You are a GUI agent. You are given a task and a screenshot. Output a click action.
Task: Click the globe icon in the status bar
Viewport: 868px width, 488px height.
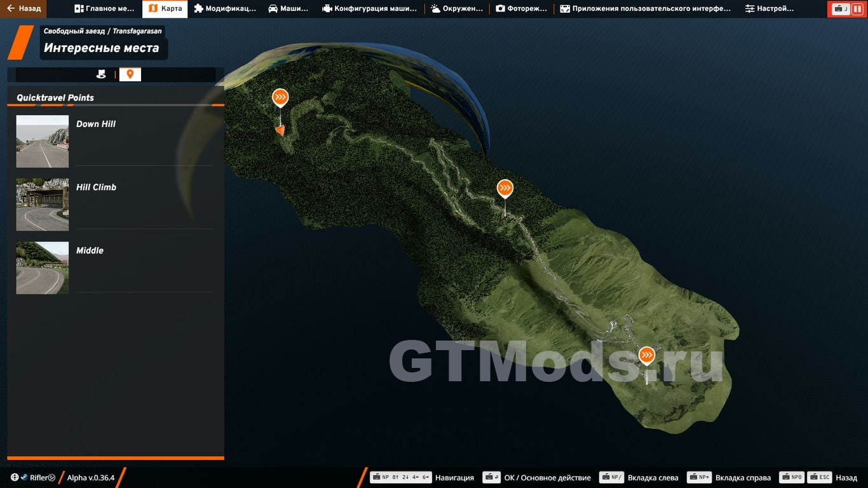15,478
